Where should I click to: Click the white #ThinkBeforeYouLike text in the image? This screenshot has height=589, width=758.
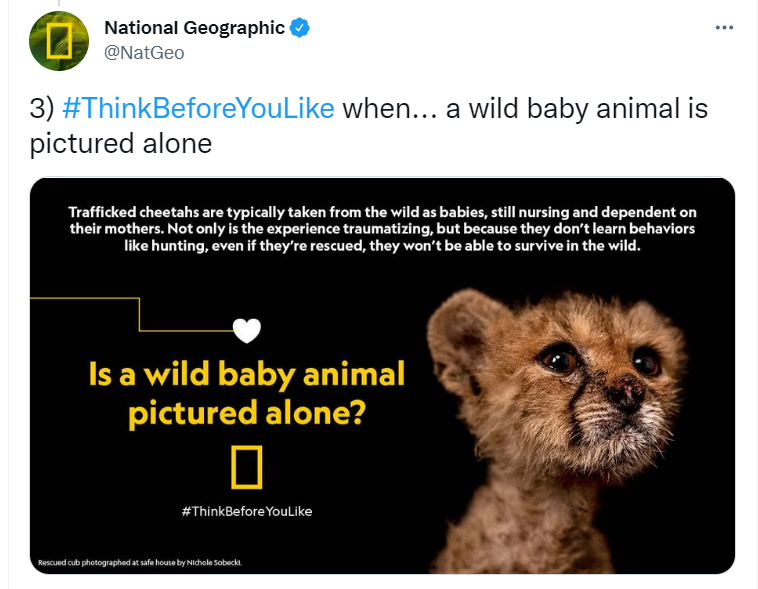pos(247,511)
